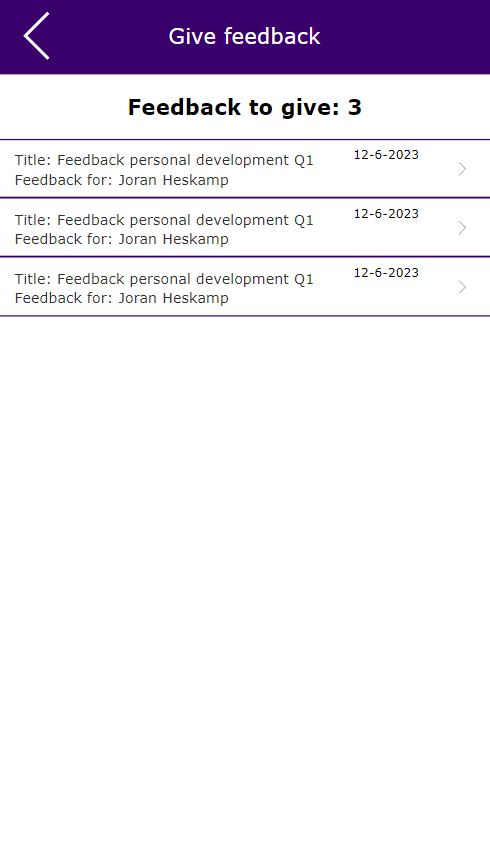Select the first Feedback personal development Q1 title
490x862 pixels.
tap(164, 160)
